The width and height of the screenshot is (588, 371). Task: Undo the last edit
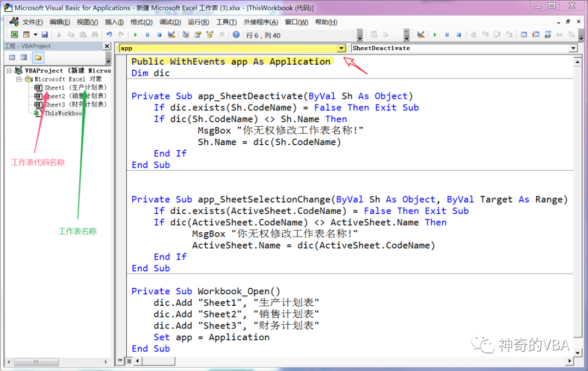(109, 35)
